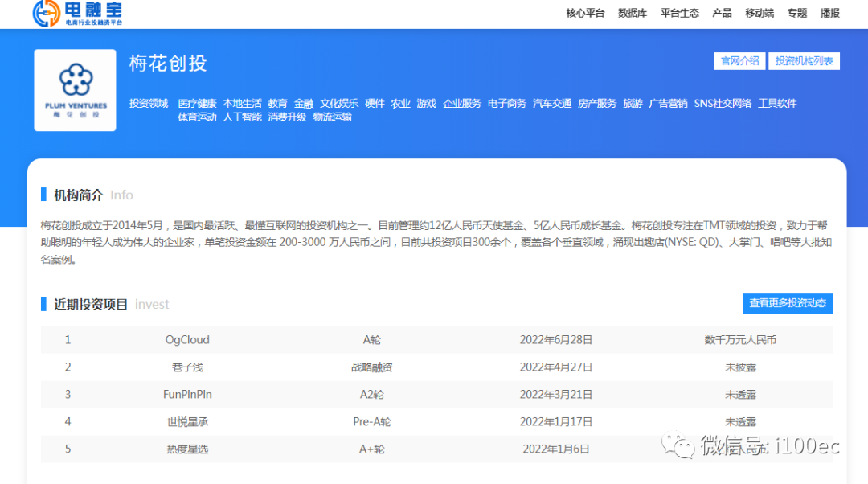868x484 pixels.
Task: Select the 产品 navigation item
Action: tap(722, 13)
